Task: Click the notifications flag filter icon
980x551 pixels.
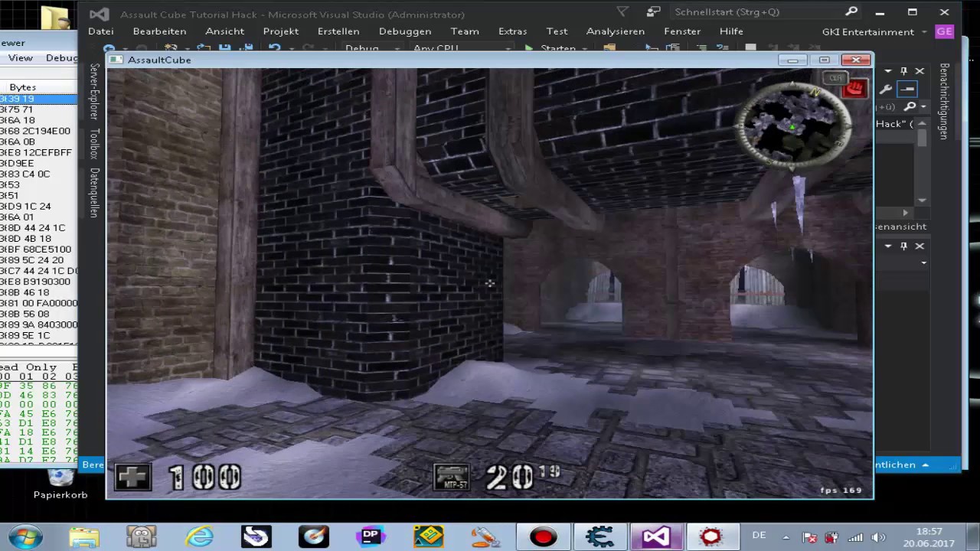Action: 622,12
